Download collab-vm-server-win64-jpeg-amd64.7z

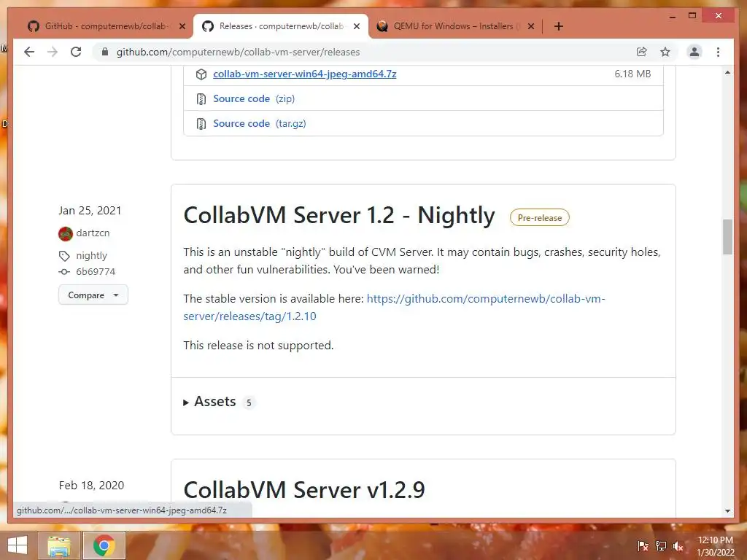pyautogui.click(x=304, y=74)
